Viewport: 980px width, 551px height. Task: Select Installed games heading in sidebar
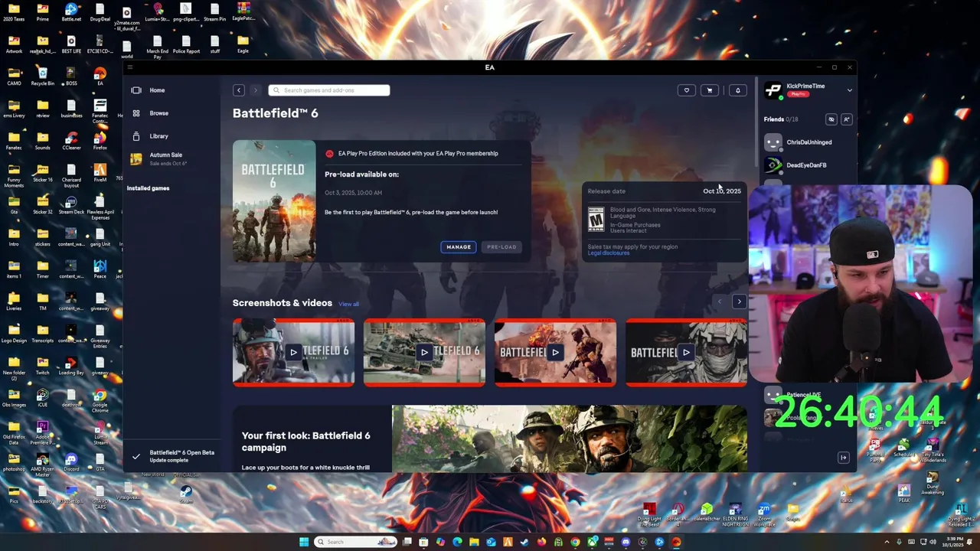[149, 188]
